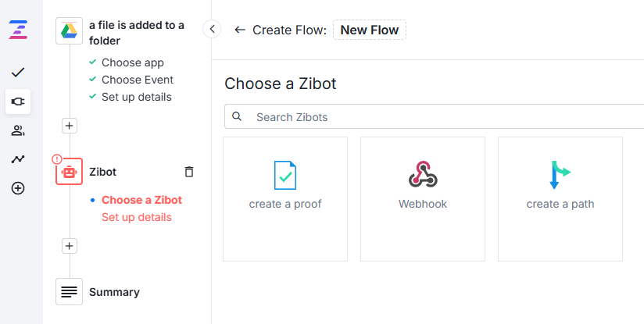Go back using the left arrow

coord(239,30)
